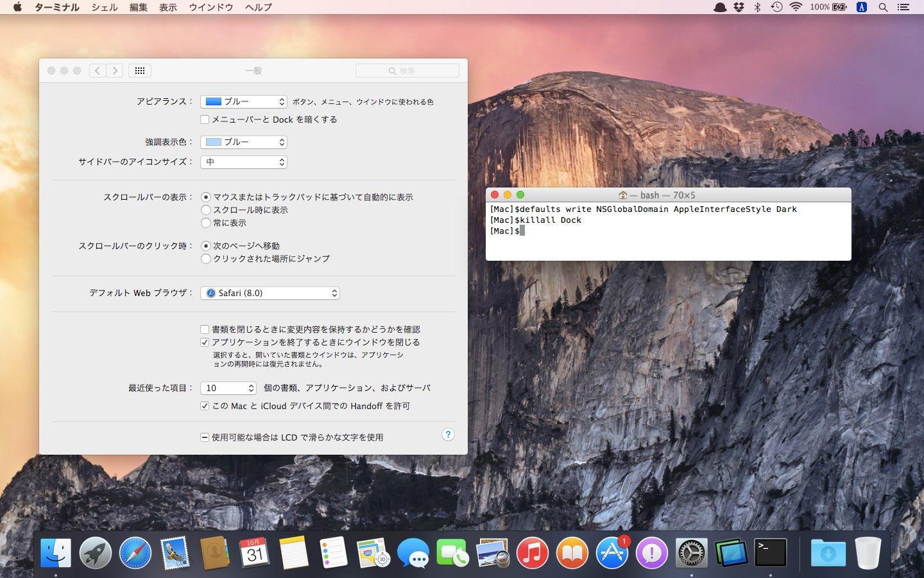Open recent items count dropdown
The image size is (924, 578).
pyautogui.click(x=228, y=388)
